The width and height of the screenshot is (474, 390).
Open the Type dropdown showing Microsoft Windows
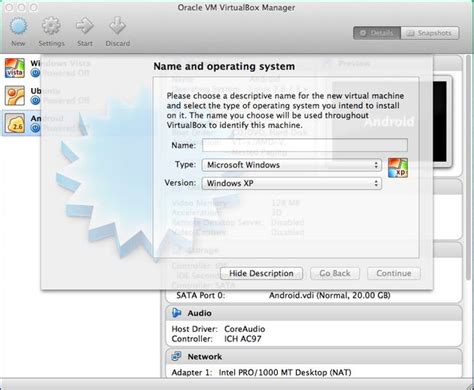coord(292,165)
